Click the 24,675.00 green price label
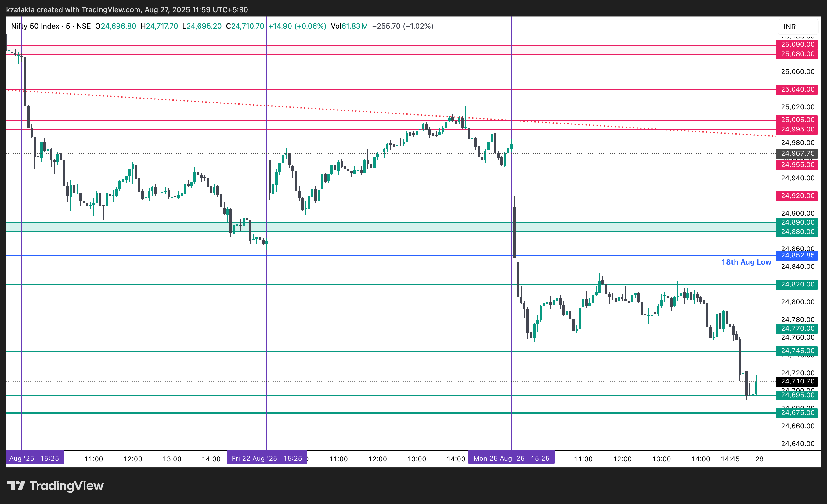Image resolution: width=827 pixels, height=504 pixels. pyautogui.click(x=797, y=413)
